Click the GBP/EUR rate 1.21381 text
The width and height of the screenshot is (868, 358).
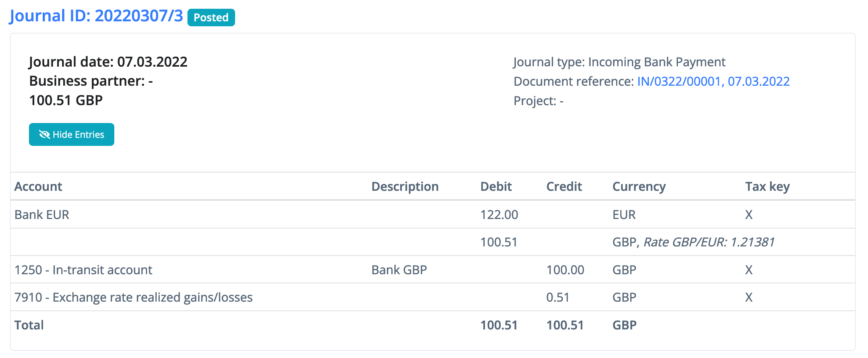pos(709,242)
